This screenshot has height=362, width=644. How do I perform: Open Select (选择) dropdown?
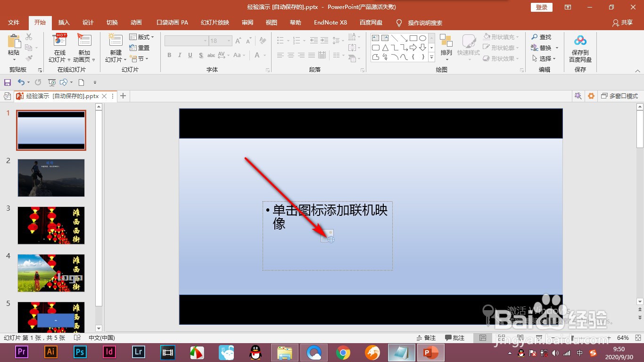pos(544,58)
